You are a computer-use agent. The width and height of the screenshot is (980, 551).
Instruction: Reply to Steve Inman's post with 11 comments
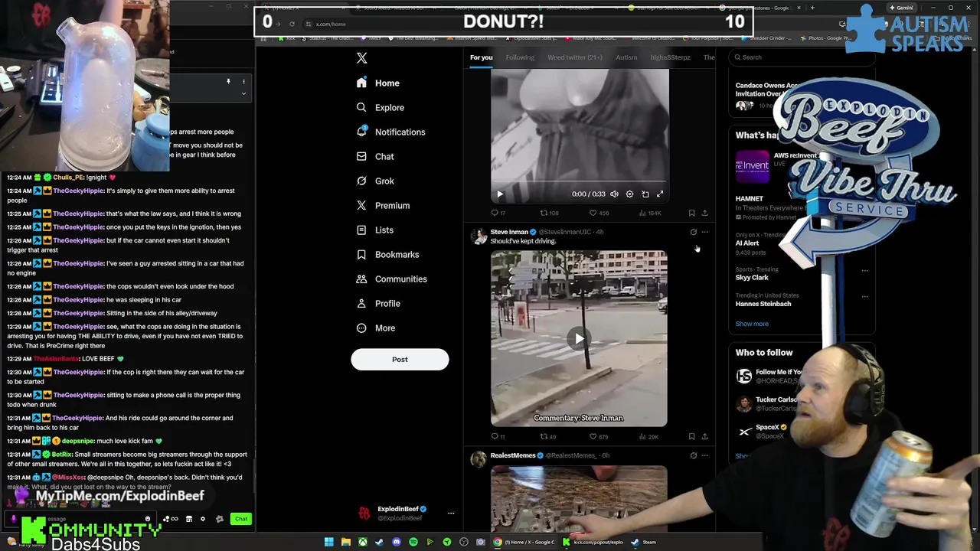pos(498,437)
